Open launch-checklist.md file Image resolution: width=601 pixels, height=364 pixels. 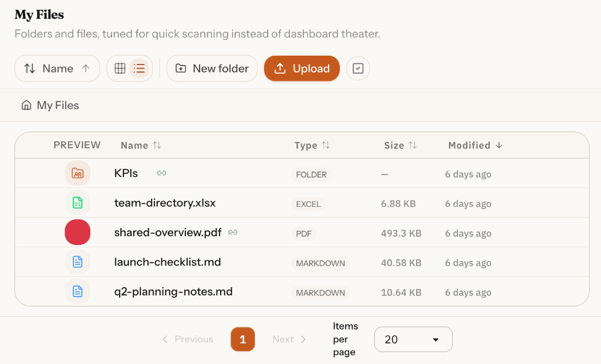pyautogui.click(x=167, y=262)
